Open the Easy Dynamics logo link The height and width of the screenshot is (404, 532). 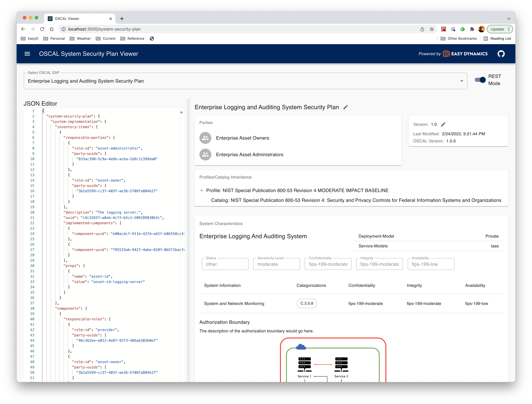tap(465, 54)
